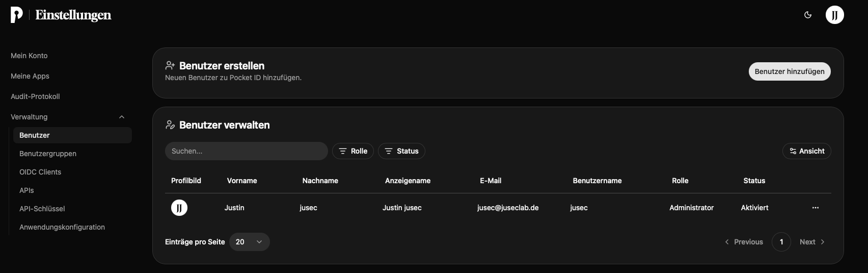Click the filter icon in the Status button
This screenshot has width=868, height=273.
(389, 151)
